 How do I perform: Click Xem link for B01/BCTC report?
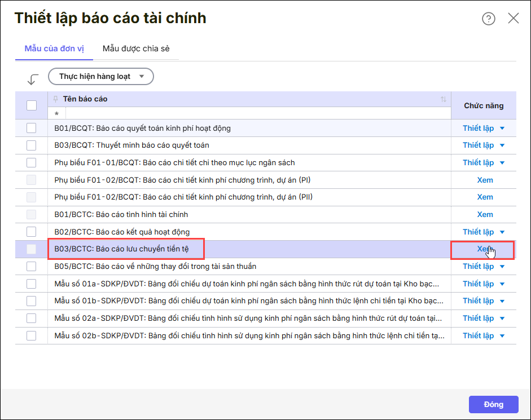tap(485, 214)
